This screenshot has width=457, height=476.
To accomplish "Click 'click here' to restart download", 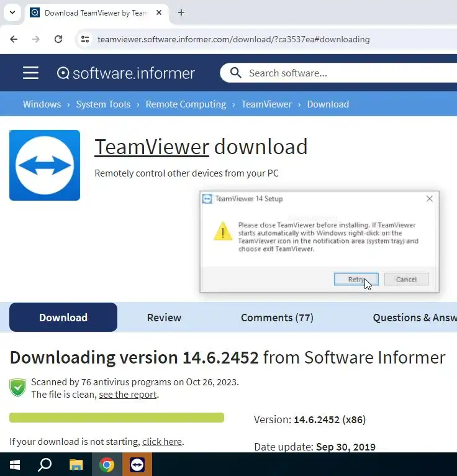I will (162, 441).
